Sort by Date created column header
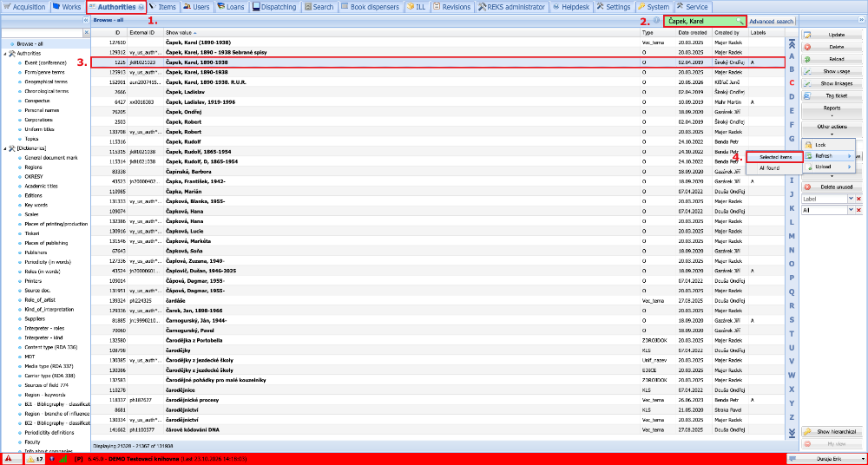The width and height of the screenshot is (868, 465). (x=694, y=33)
